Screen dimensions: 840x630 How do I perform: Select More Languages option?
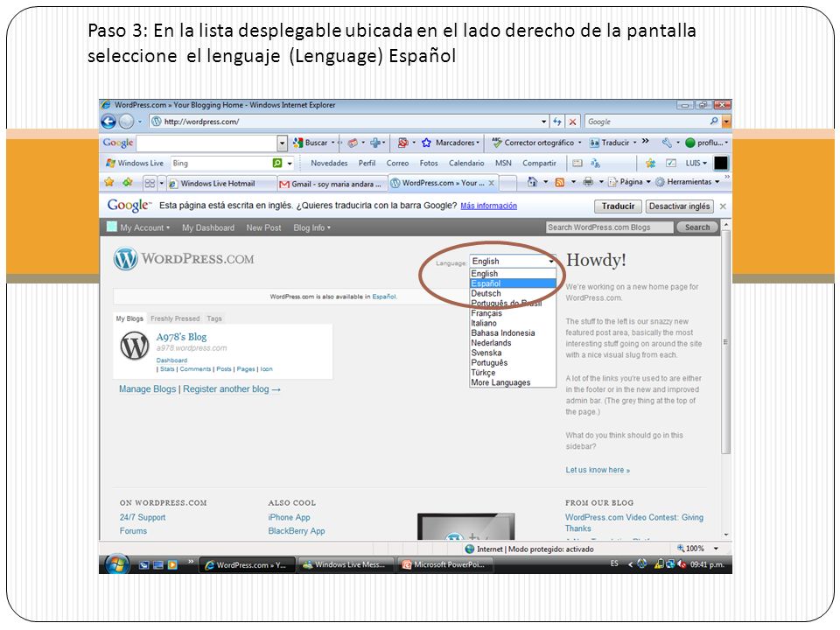[x=514, y=382]
